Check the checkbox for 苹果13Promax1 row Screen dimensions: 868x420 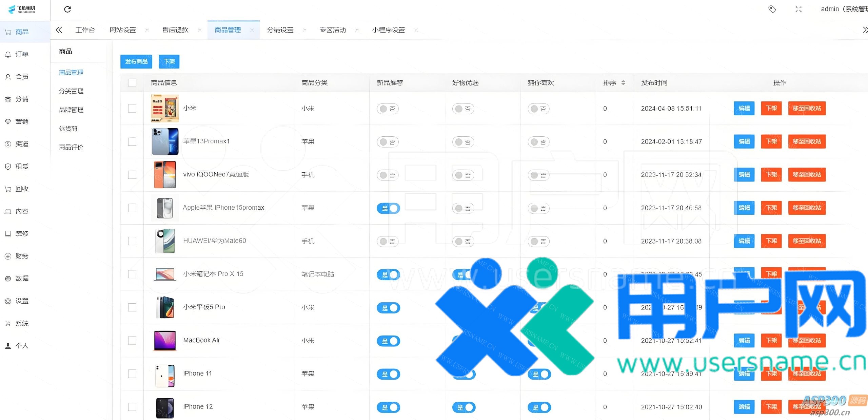coord(132,141)
